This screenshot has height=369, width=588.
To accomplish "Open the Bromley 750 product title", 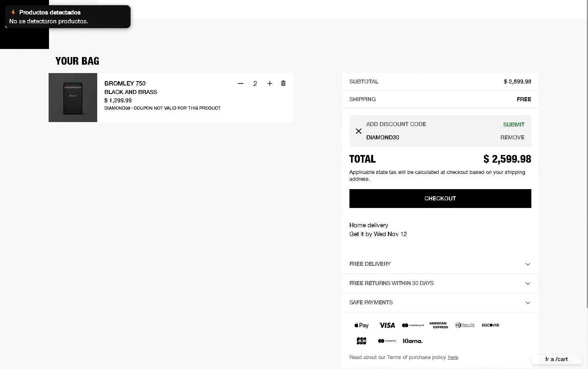I will tap(125, 84).
